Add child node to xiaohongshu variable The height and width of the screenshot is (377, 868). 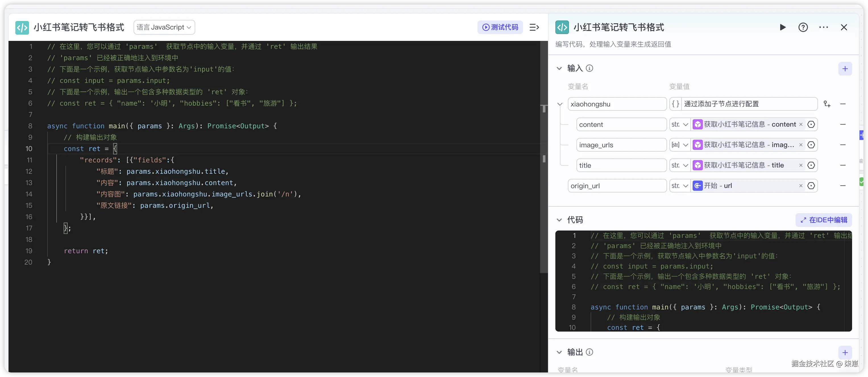[x=827, y=104]
